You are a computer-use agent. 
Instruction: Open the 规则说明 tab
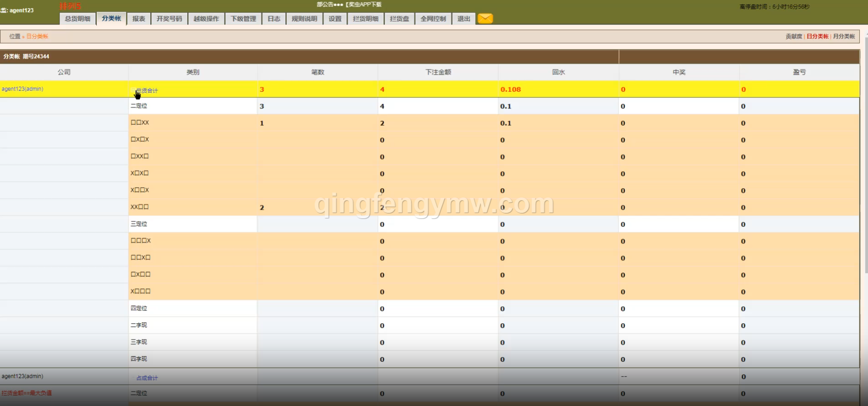(x=304, y=19)
